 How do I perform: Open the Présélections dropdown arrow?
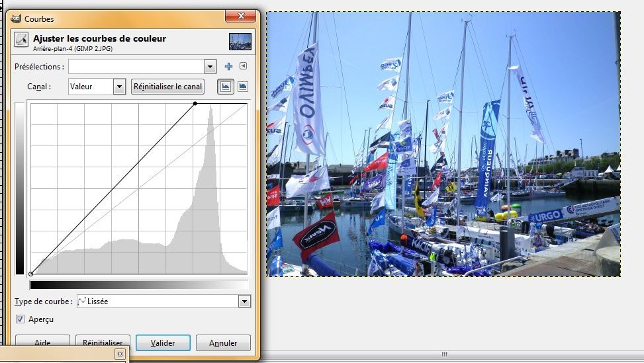click(210, 66)
